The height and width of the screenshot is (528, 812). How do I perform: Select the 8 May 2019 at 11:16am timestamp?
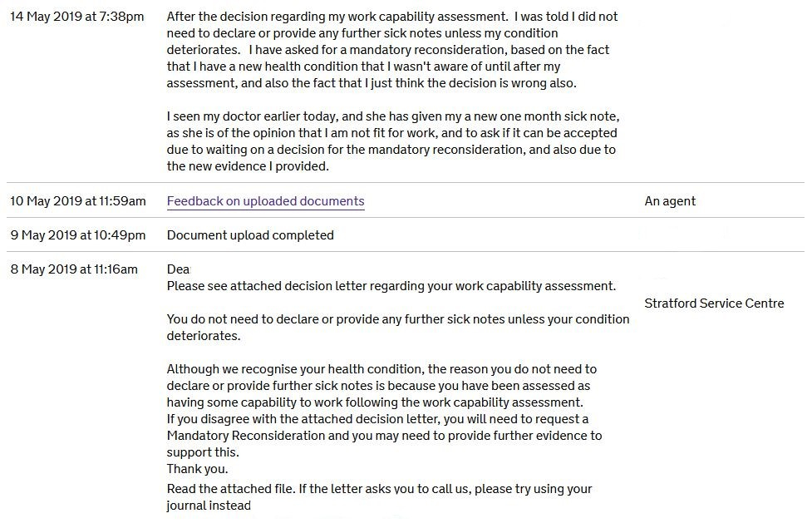pyautogui.click(x=74, y=269)
